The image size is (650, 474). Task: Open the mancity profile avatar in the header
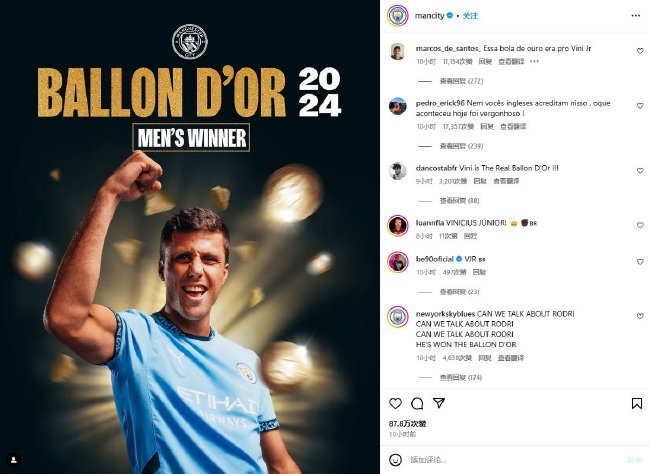tap(398, 16)
